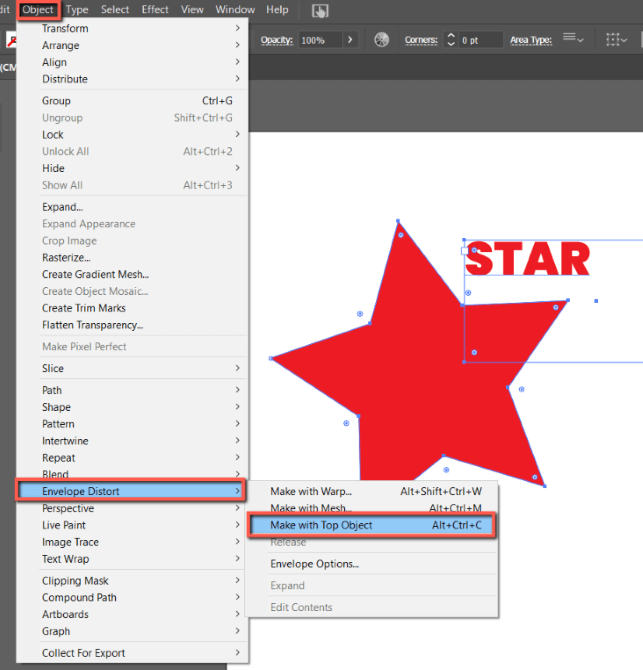Open the Effect menu
The image size is (643, 670).
(x=155, y=10)
